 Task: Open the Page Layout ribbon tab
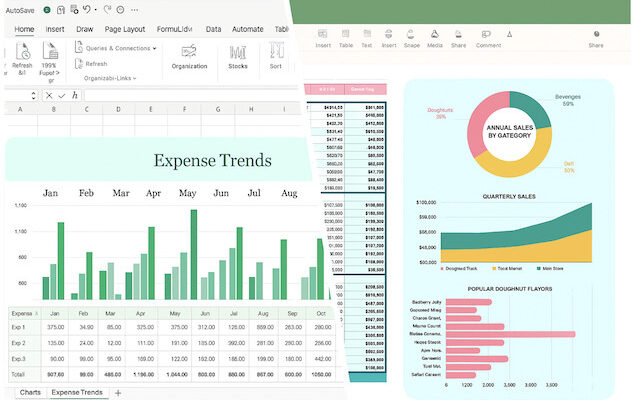125,29
